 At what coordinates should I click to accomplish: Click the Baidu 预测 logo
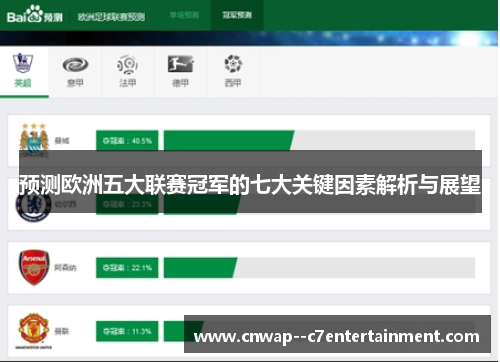point(35,14)
